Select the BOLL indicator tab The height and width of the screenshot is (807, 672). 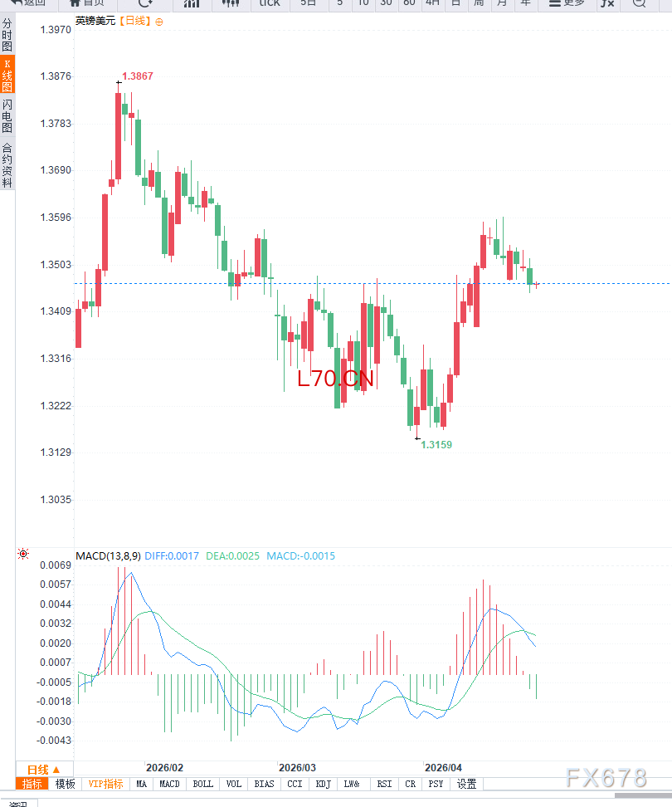[202, 784]
